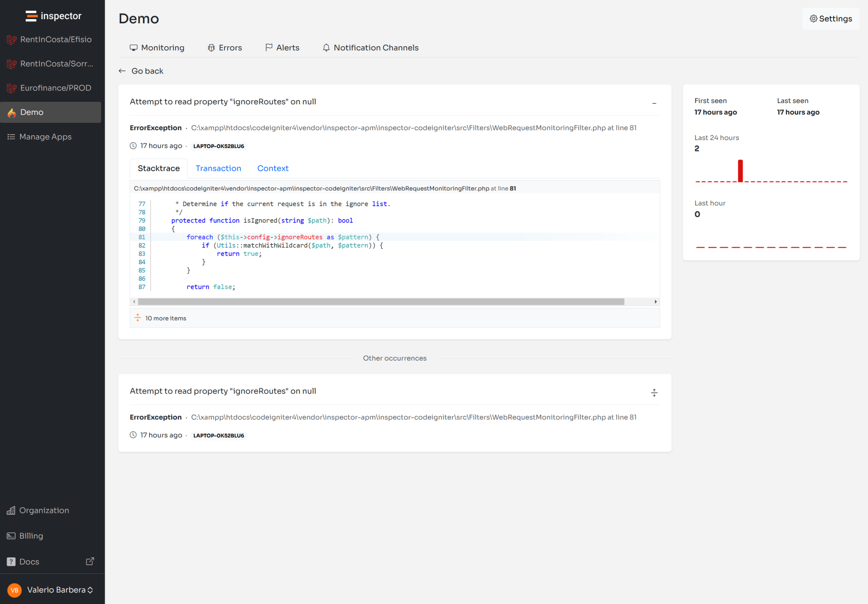Image resolution: width=868 pixels, height=604 pixels.
Task: Collapse the error card with the minus icon
Action: tap(654, 103)
